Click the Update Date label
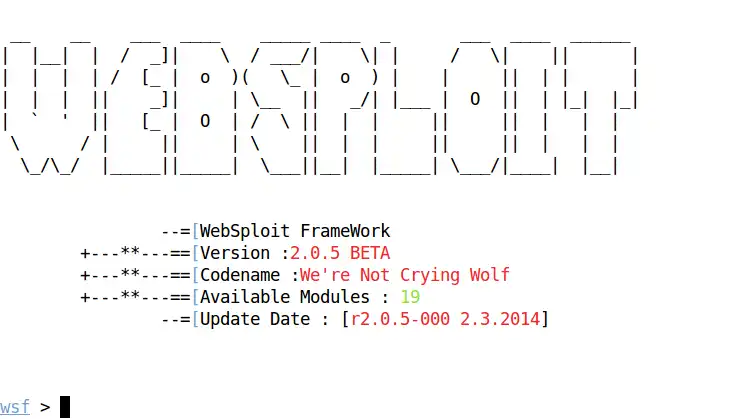Screen dimensions: 737x419 click(265, 319)
